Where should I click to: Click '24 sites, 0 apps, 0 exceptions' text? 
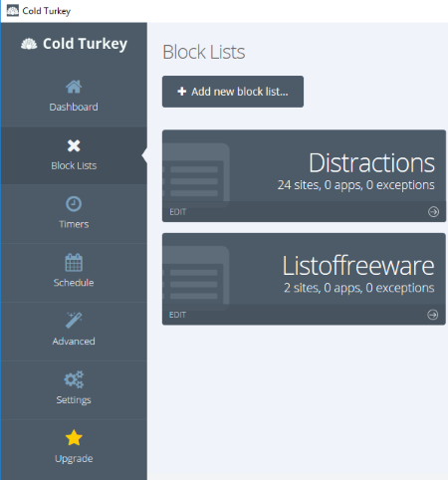[x=355, y=185]
